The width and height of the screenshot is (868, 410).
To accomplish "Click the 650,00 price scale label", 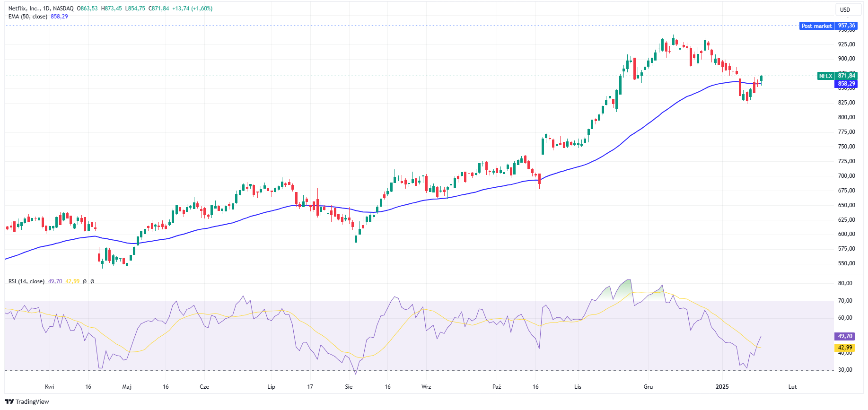I will click(x=846, y=205).
